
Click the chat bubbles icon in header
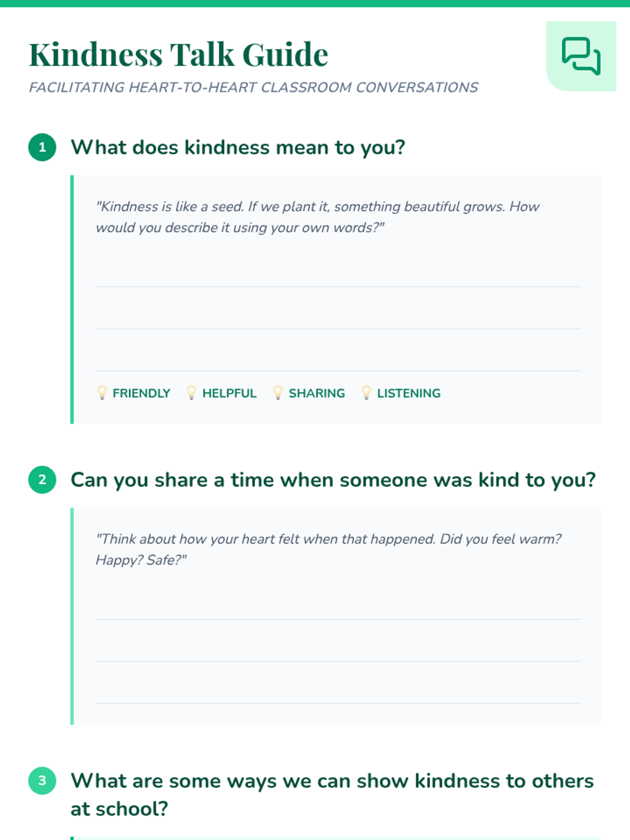(x=581, y=56)
